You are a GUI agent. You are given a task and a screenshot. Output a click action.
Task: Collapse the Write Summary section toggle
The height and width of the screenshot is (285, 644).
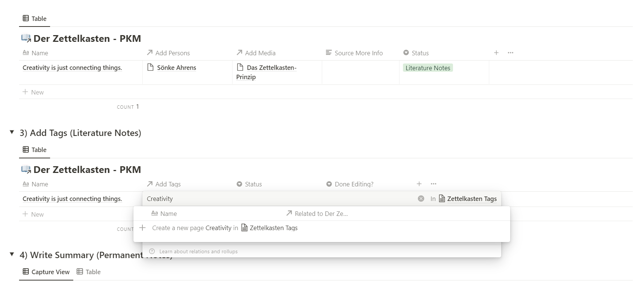[12, 254]
